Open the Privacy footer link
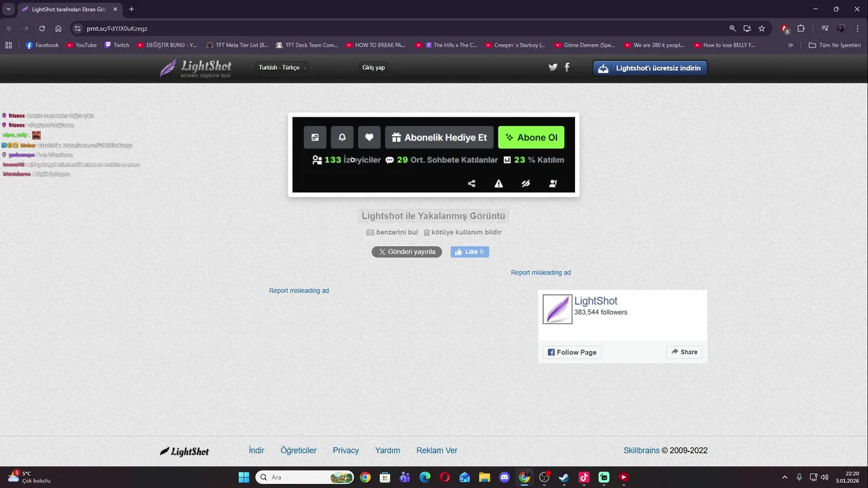This screenshot has width=868, height=488. coord(346,451)
